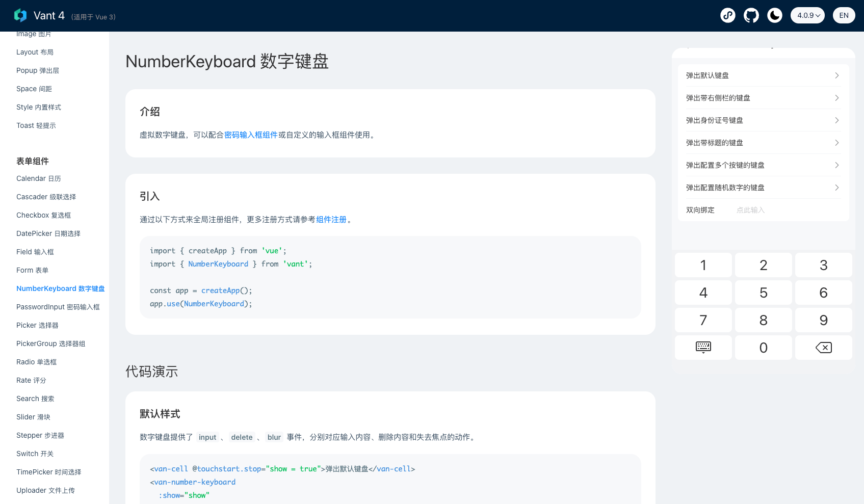This screenshot has width=864, height=504.
Task: Tap keyboard key 7
Action: [703, 320]
